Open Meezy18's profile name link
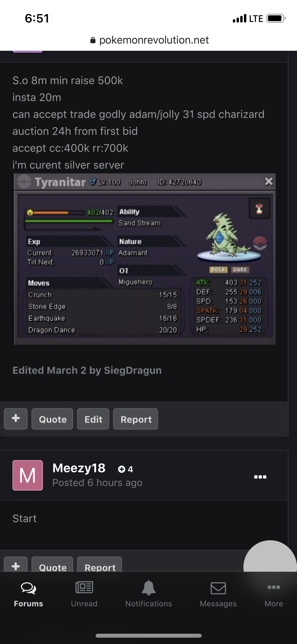 (x=79, y=468)
